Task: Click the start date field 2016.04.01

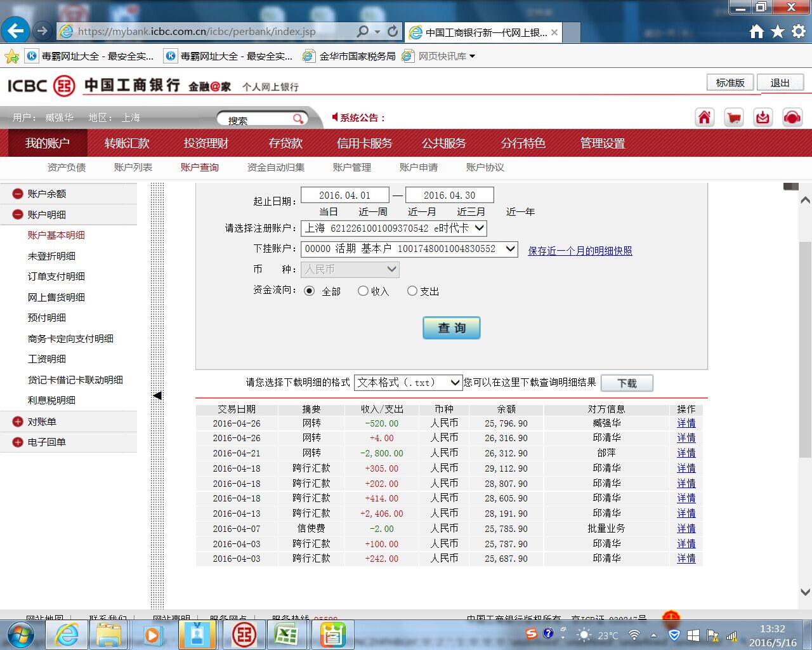Action: (x=344, y=195)
